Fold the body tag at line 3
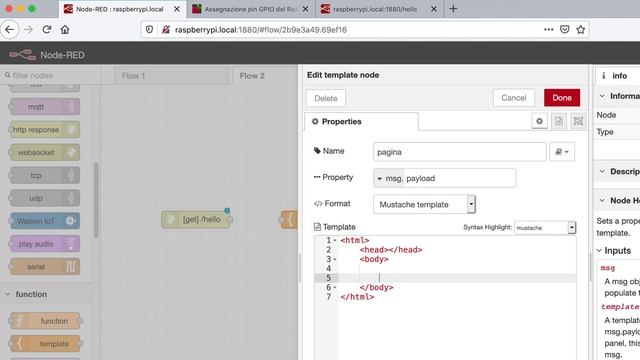 (335, 259)
